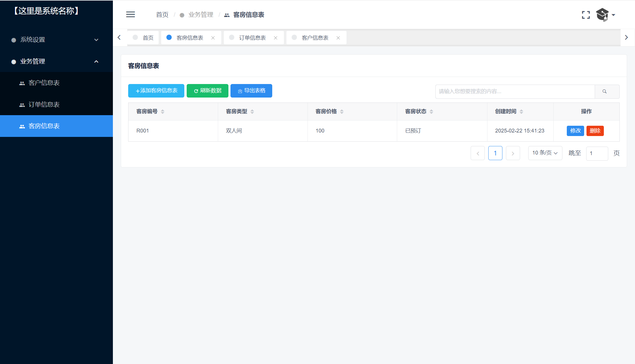The width and height of the screenshot is (635, 364).
Task: Open the 10 条/页 page size dropdown
Action: pos(545,153)
